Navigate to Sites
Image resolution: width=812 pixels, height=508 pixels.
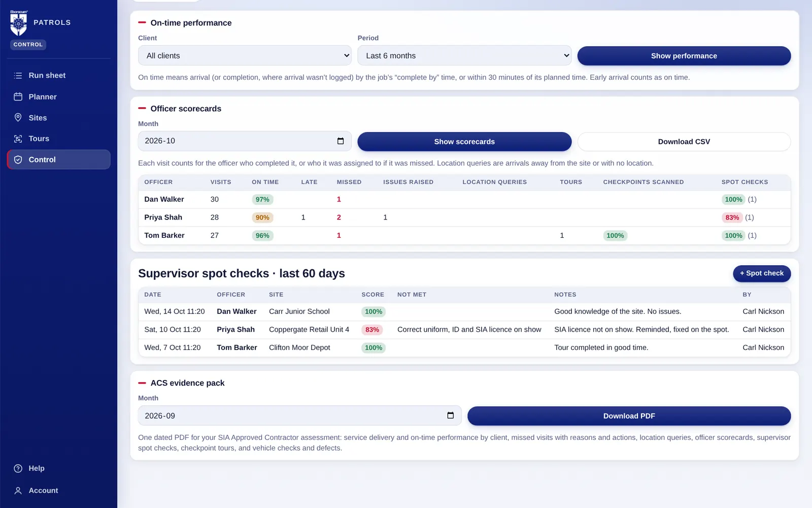[x=58, y=117]
